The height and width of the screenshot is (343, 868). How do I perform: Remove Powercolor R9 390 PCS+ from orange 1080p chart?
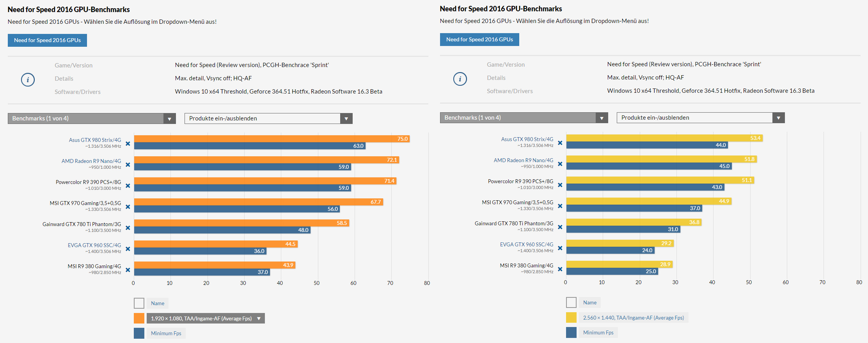tap(128, 186)
